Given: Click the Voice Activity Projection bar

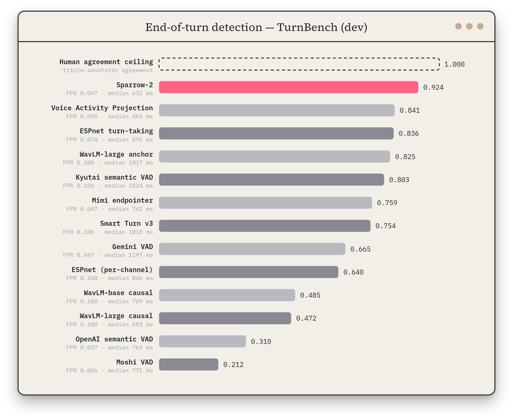Looking at the screenshot, I should (x=277, y=110).
